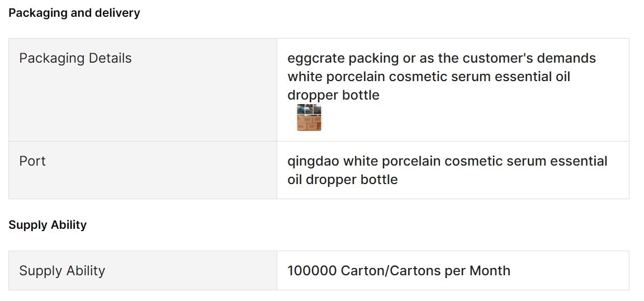
Task: Click the 'Supply Ability' section heading
Action: [x=48, y=225]
